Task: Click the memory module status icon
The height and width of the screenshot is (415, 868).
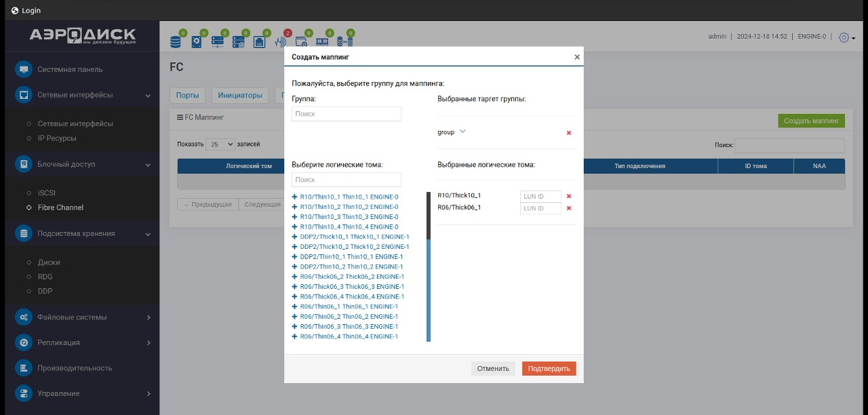Action: 322,42
